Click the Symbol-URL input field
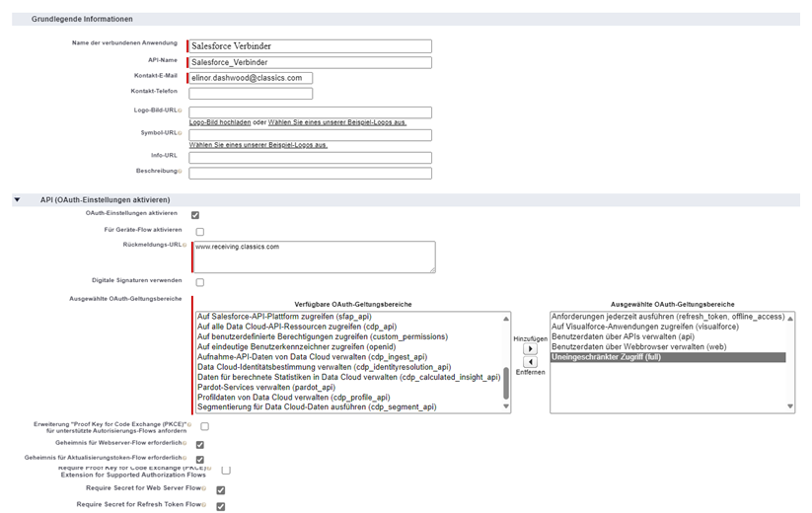Viewport: 812px width, 513px height. point(310,135)
